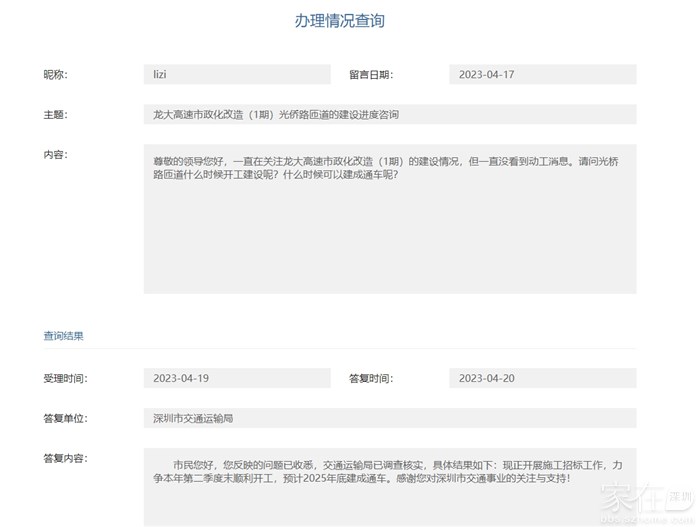This screenshot has height=527, width=700.
Task: Click the 受理时间 field label
Action: click(64, 379)
